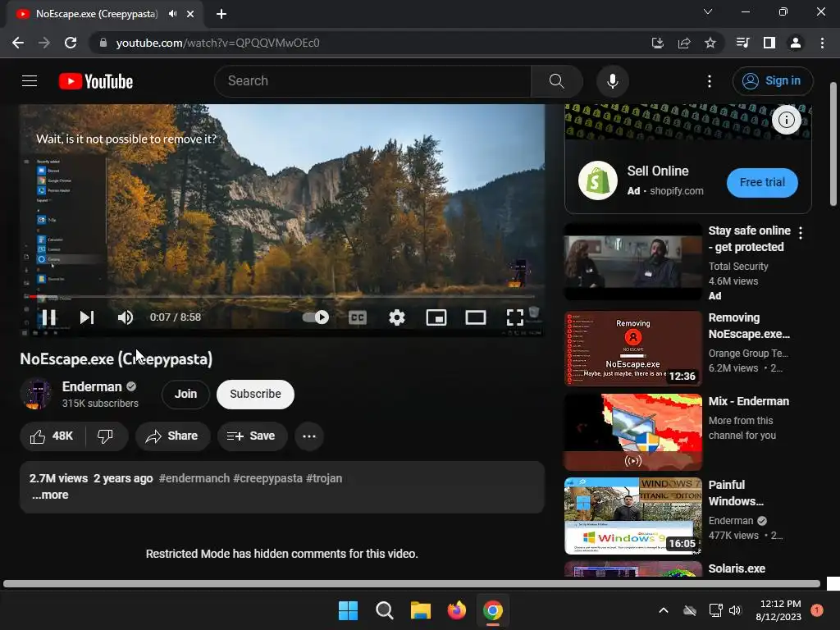Screen dimensions: 840x630
Task: Open the Enderman channel avatar
Action: (x=36, y=395)
